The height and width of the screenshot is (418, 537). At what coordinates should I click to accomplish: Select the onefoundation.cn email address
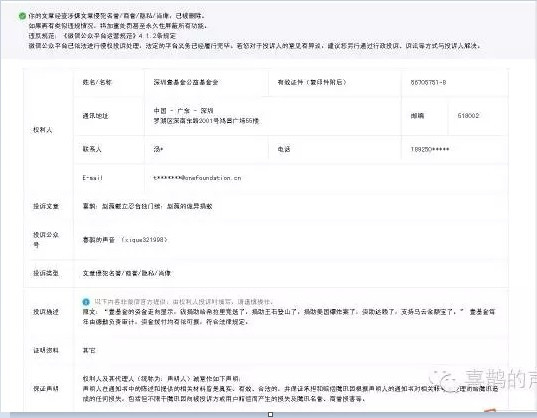pyautogui.click(x=197, y=178)
